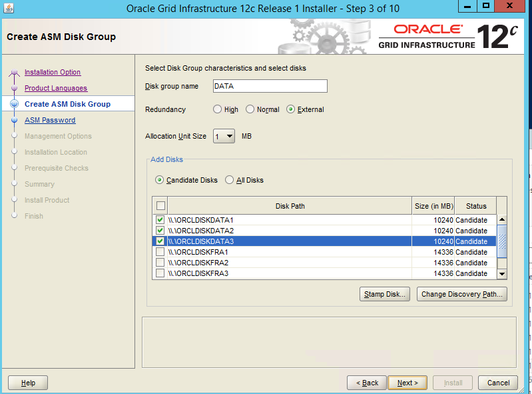The image size is (532, 394).
Task: Click the Java installer icon in title bar
Action: click(x=9, y=8)
